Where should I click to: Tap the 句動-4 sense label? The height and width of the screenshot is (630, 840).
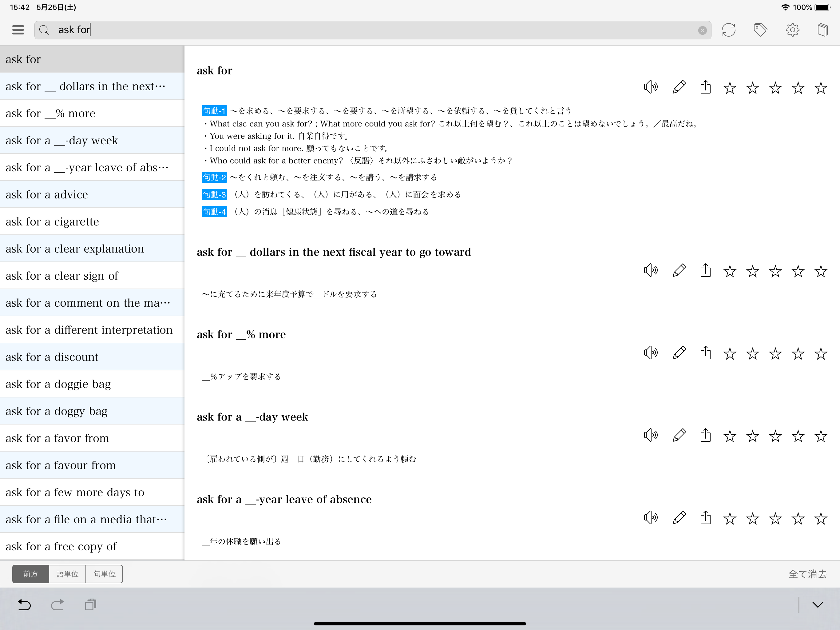coord(214,212)
